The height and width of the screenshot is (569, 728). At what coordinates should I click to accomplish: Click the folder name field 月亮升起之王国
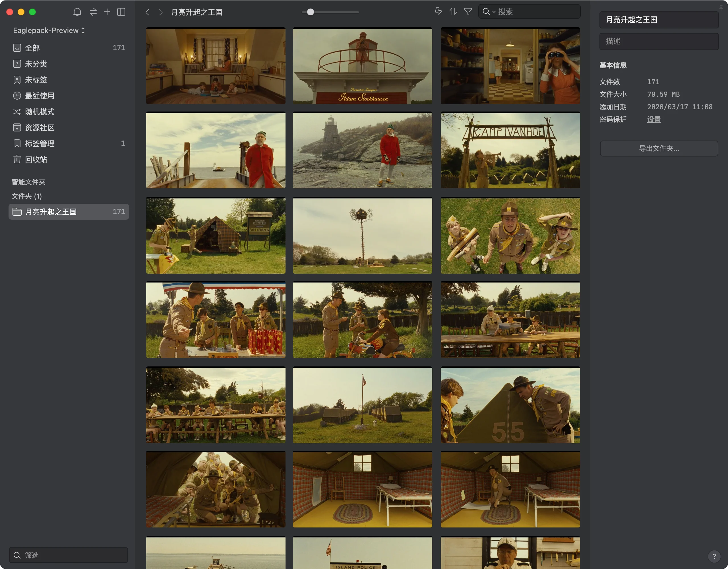[659, 20]
